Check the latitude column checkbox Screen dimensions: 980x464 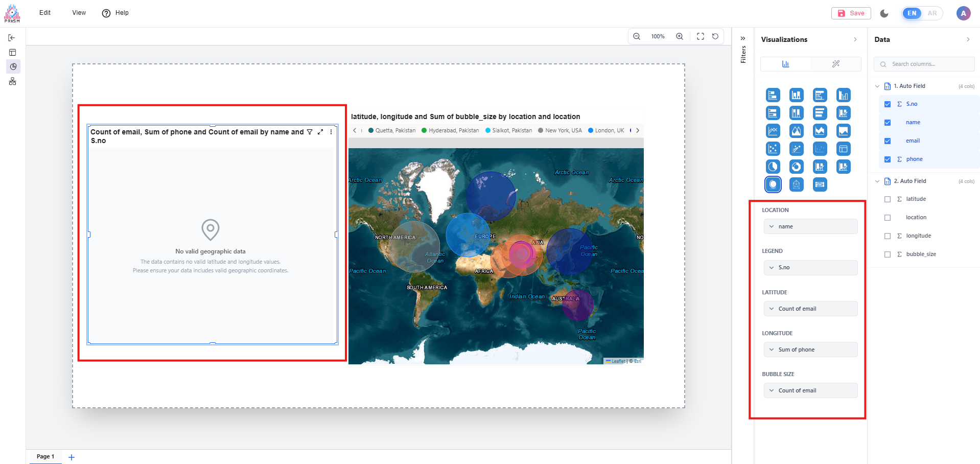(888, 199)
